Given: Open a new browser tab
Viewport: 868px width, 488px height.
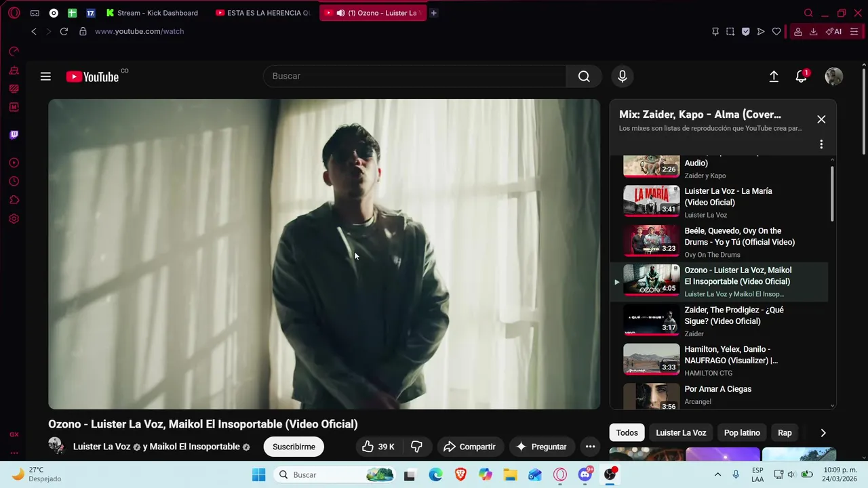Looking at the screenshot, I should pos(434,13).
